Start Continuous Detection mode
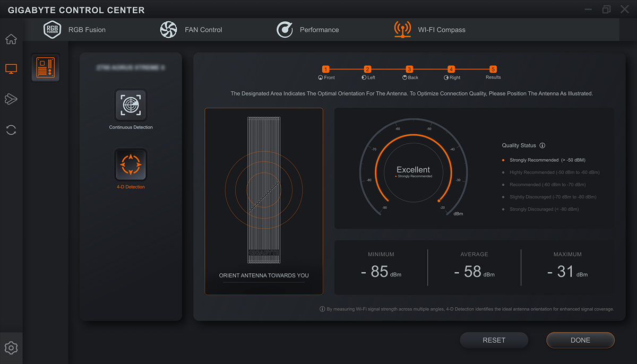The width and height of the screenshot is (637, 364). [x=131, y=105]
